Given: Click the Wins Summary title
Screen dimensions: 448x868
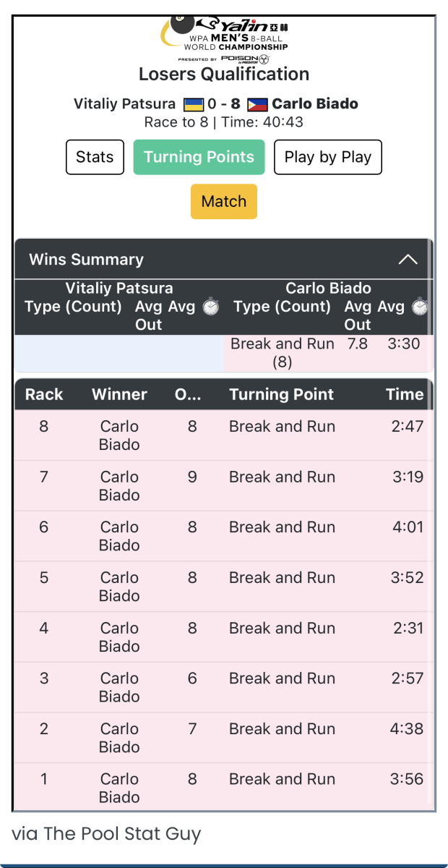Looking at the screenshot, I should pyautogui.click(x=86, y=259).
